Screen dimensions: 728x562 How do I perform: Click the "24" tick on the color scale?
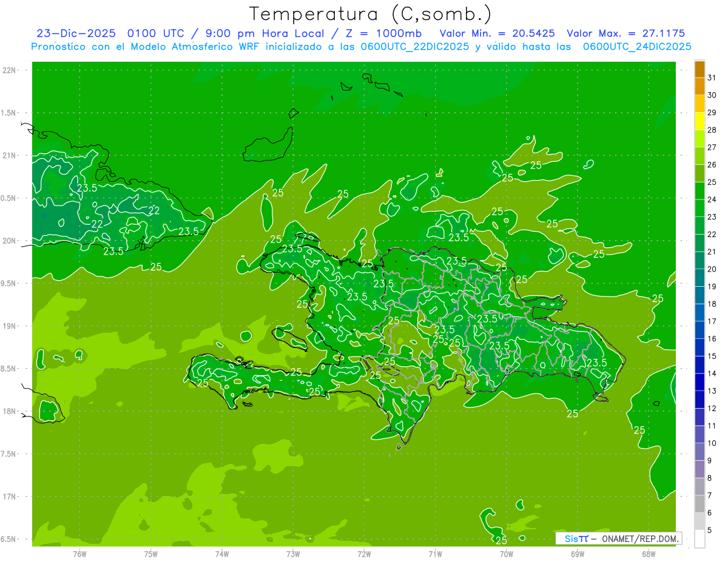(712, 199)
